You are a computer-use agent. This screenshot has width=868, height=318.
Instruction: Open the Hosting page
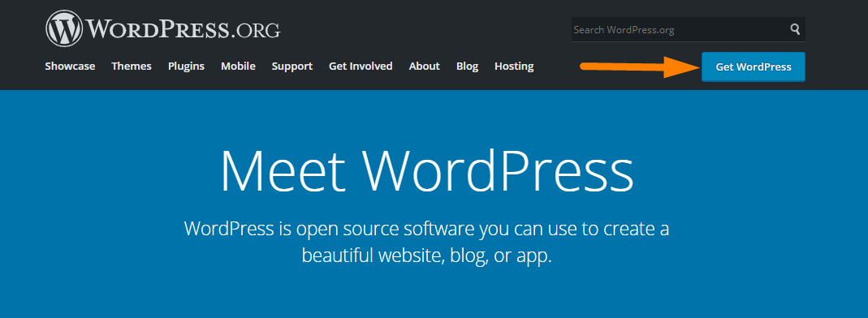514,67
